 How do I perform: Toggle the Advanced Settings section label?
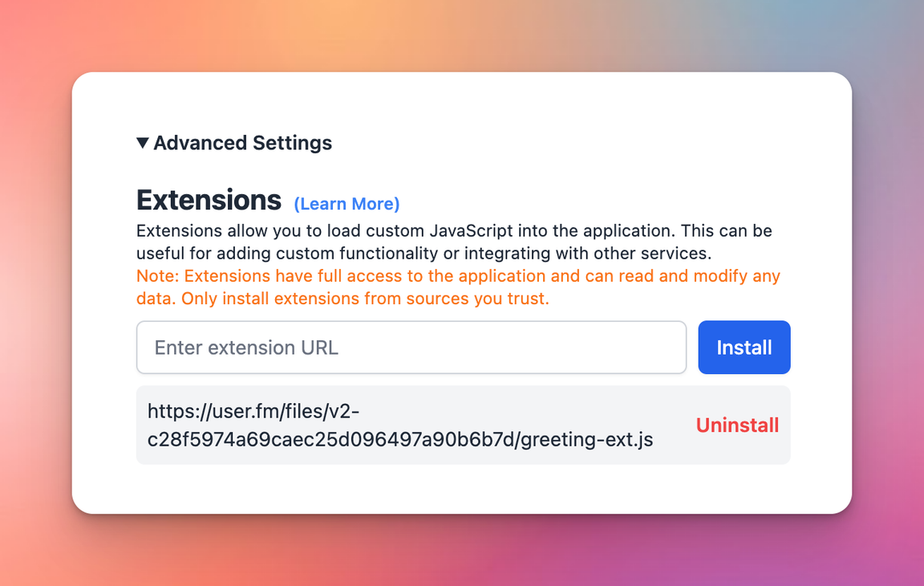click(242, 143)
